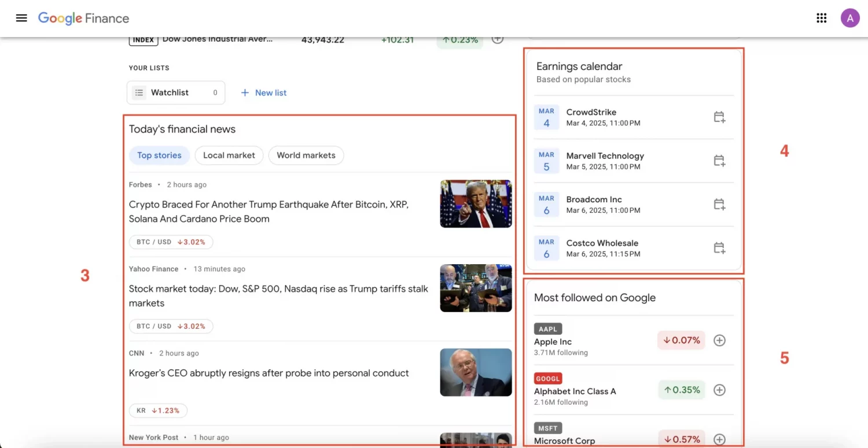Open the Google apps grid
868x448 pixels.
(821, 18)
